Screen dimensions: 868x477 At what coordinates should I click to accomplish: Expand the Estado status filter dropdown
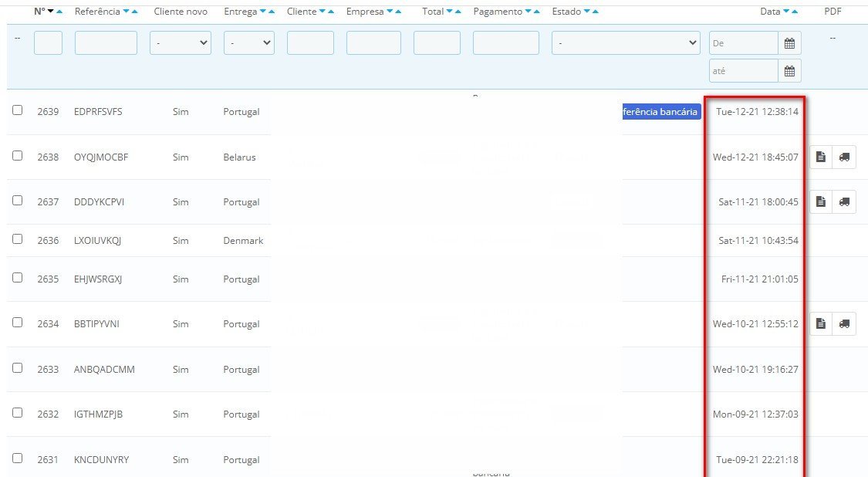tap(626, 42)
